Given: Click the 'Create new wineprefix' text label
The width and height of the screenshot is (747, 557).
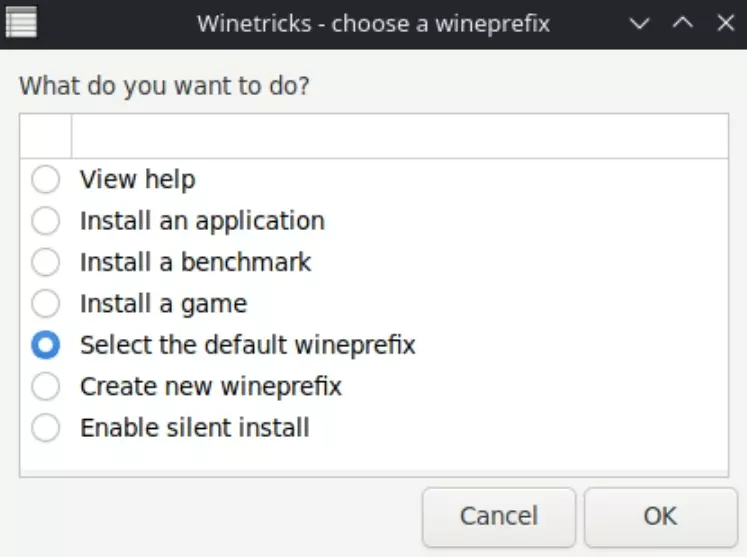Looking at the screenshot, I should tap(211, 386).
